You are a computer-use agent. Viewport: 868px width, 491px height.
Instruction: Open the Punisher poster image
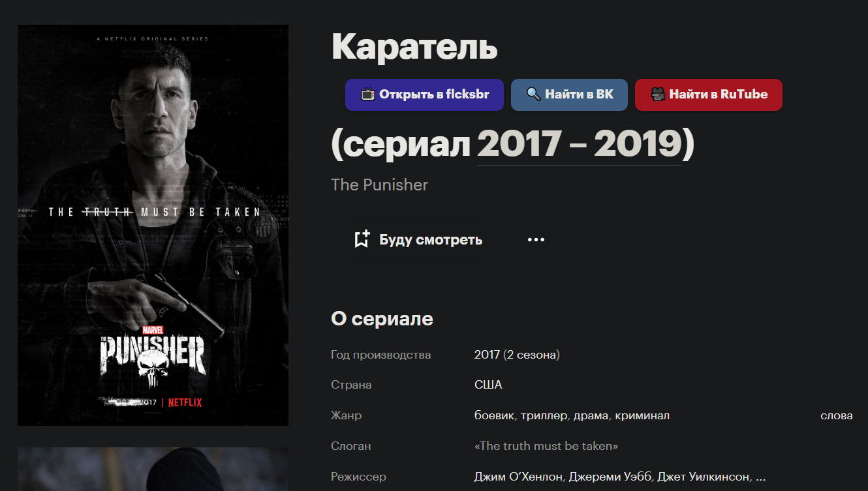point(153,225)
